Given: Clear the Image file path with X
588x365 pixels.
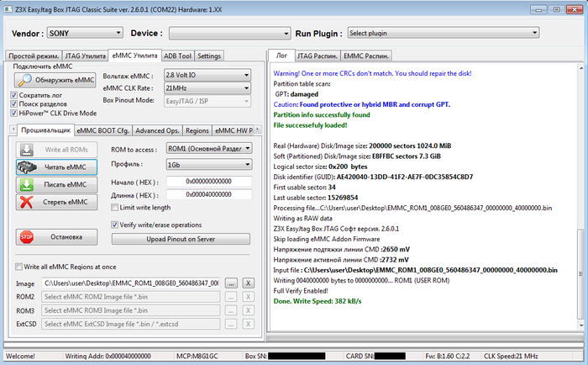Looking at the screenshot, I should pyautogui.click(x=248, y=283).
